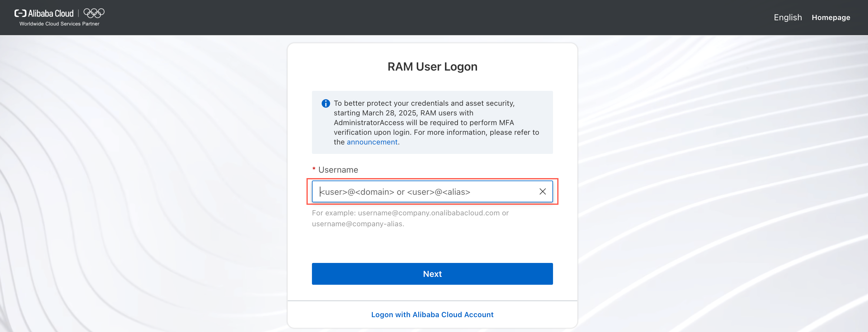
Task: Click the Username field label
Action: point(338,170)
